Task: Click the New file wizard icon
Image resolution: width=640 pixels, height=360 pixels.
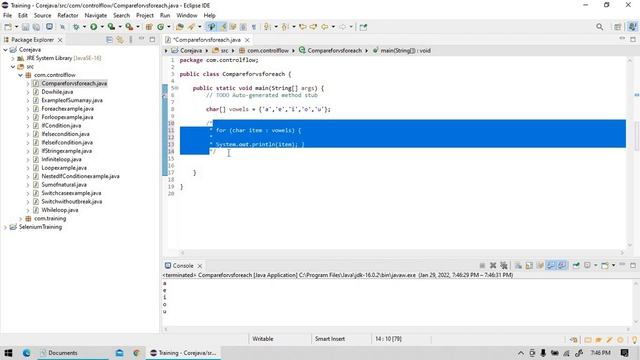Action: [x=8, y=27]
